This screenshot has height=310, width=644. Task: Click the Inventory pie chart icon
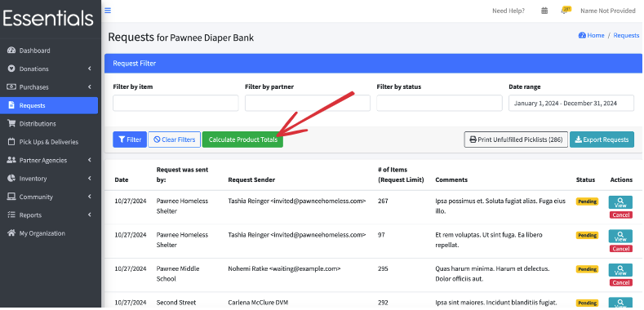click(x=11, y=178)
